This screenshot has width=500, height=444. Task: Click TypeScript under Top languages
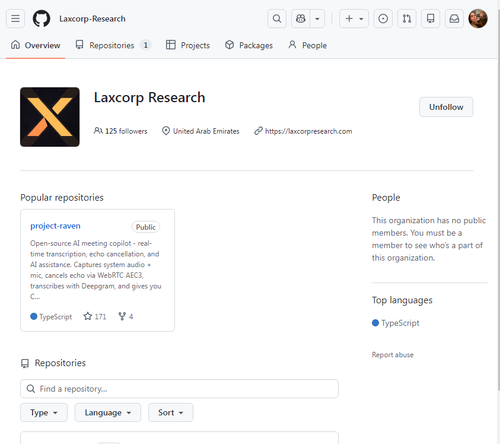(x=400, y=323)
